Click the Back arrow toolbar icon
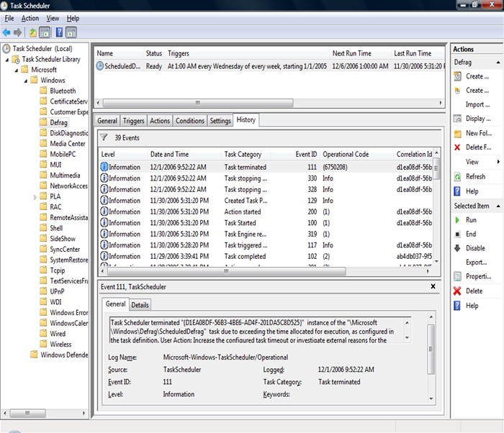The image size is (504, 433). [6, 32]
